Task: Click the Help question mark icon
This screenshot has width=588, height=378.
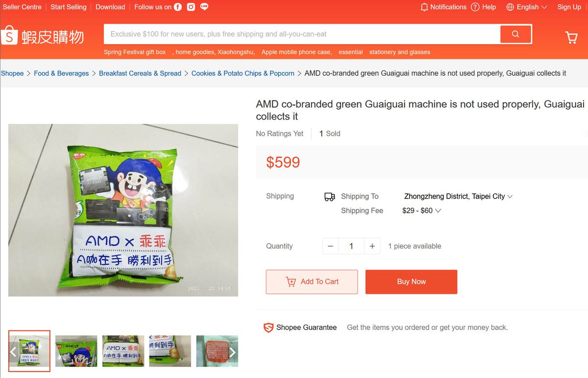Action: point(474,7)
